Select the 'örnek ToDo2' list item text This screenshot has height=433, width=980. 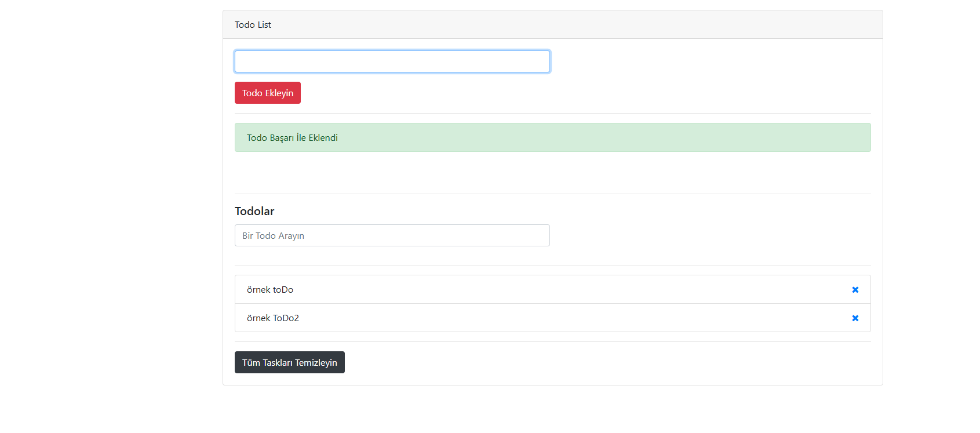(x=273, y=318)
